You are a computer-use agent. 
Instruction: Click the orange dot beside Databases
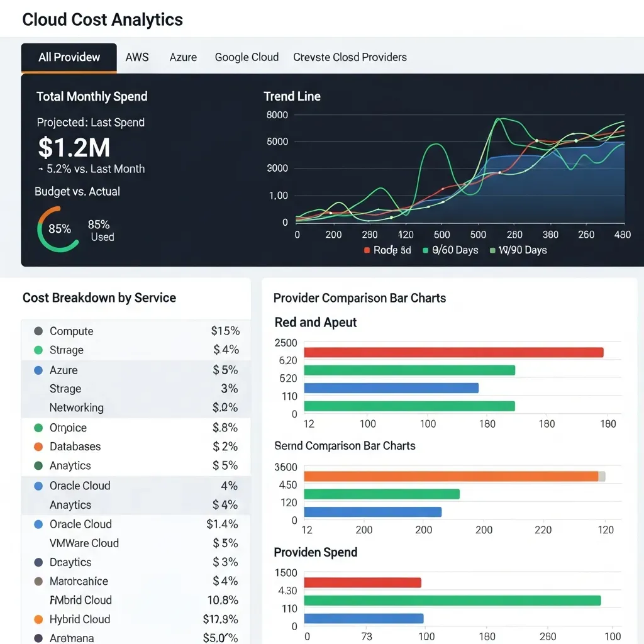(38, 447)
